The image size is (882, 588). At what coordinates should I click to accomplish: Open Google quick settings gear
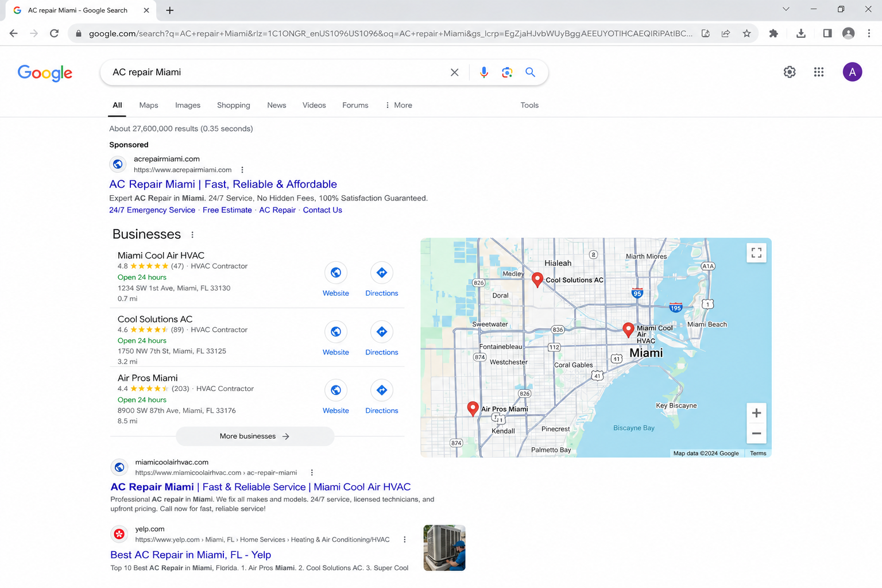tap(790, 72)
